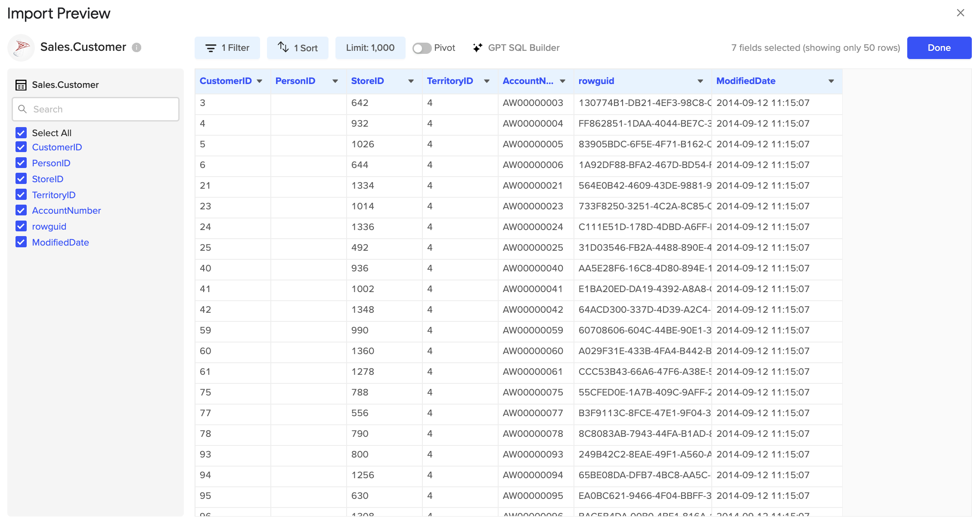Open the PersonID column dropdown
The height and width of the screenshot is (523, 980).
335,81
